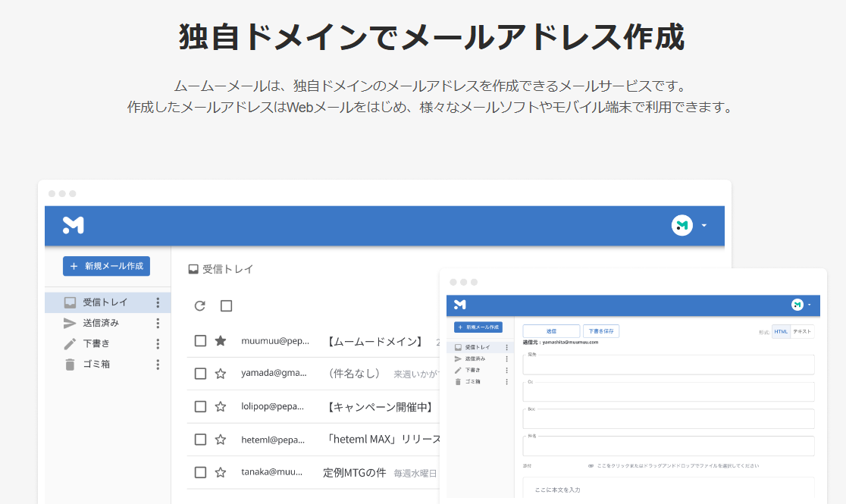Click the 件名 subject field in compose window
Image resolution: width=846 pixels, height=504 pixels.
coord(668,446)
